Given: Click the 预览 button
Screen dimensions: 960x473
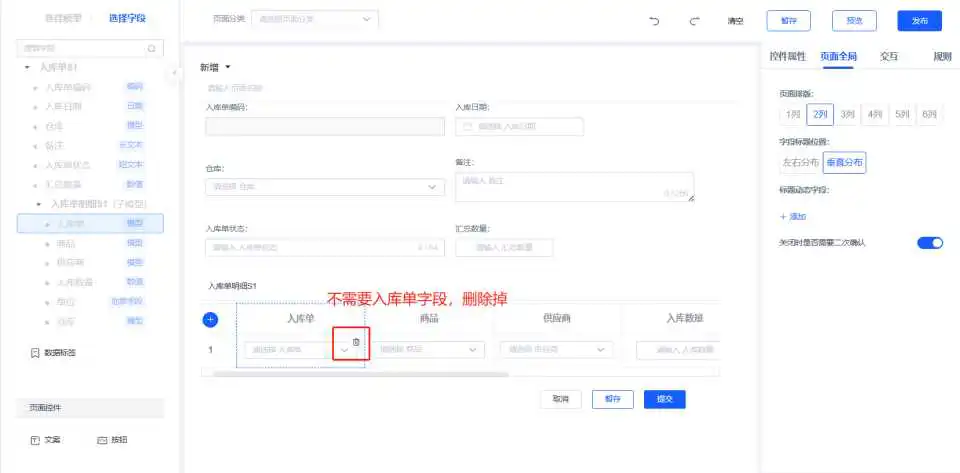Looking at the screenshot, I should point(854,21).
